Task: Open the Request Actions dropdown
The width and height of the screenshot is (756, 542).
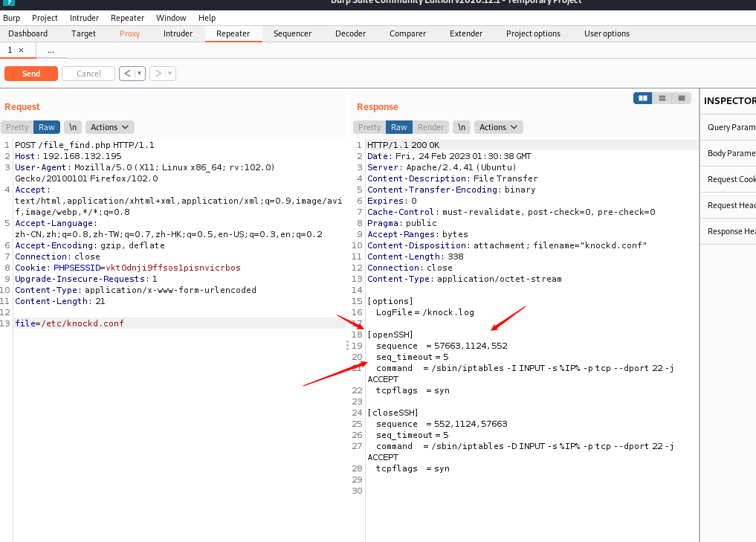Action: pyautogui.click(x=110, y=127)
